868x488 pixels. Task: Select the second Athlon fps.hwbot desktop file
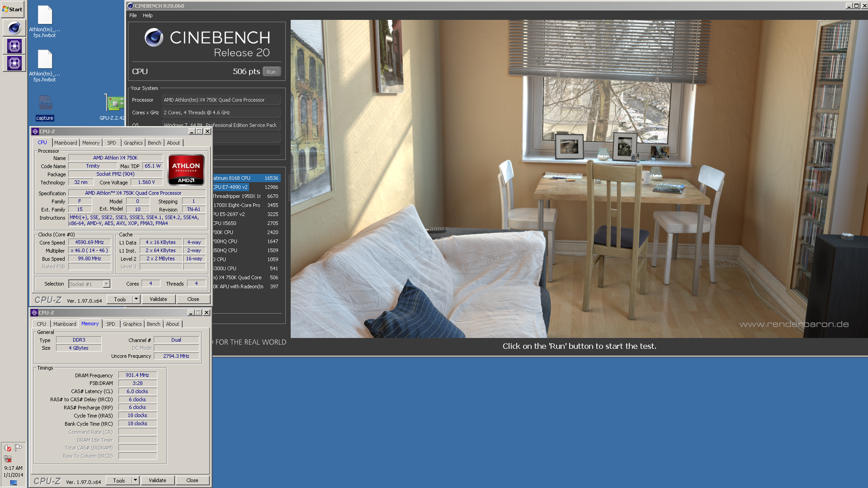[45, 66]
